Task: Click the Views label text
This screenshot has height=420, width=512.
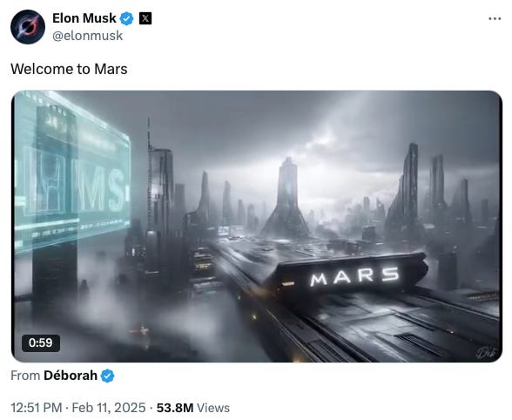Action: [213, 408]
